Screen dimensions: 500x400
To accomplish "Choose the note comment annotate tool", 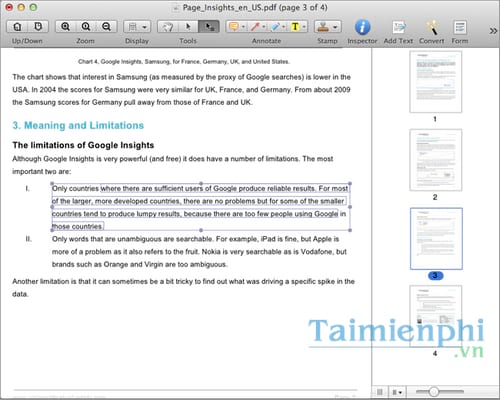I will coord(234,27).
